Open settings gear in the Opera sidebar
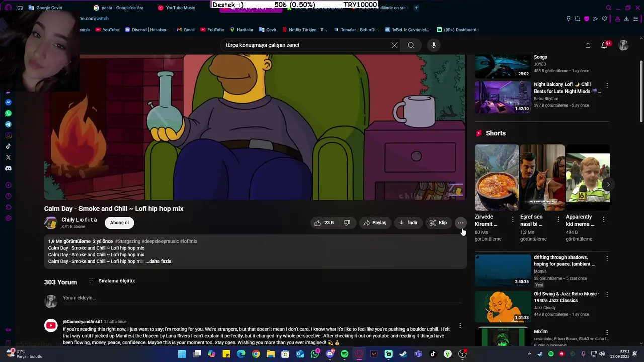Screen dimensions: 644x362 coord(8,218)
